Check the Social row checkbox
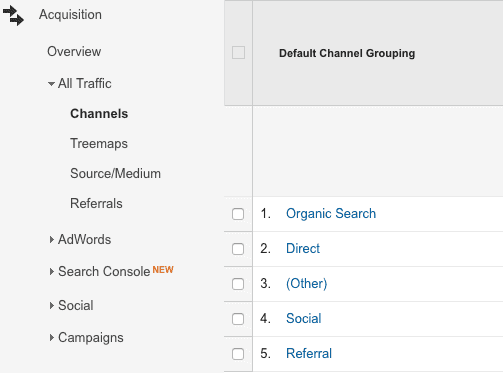This screenshot has width=503, height=373. pyautogui.click(x=238, y=319)
